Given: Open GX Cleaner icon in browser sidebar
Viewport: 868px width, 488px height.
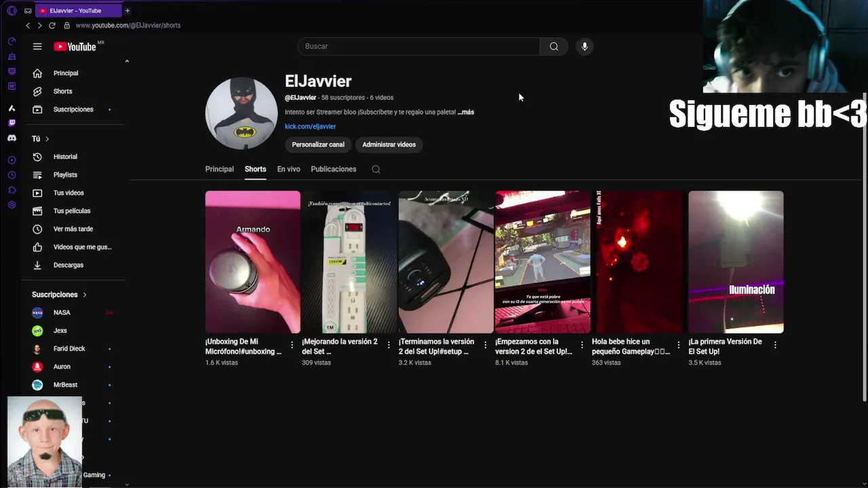Looking at the screenshot, I should [12, 56].
